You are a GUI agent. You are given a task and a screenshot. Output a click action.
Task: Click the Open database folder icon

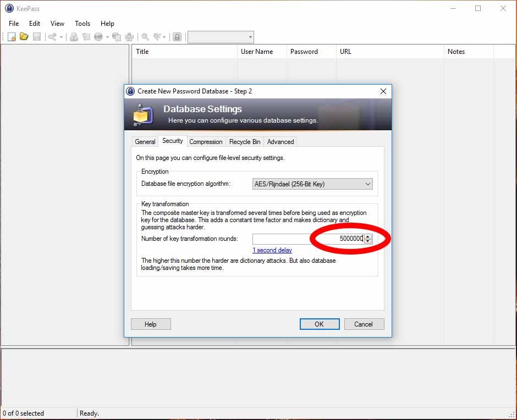[24, 37]
